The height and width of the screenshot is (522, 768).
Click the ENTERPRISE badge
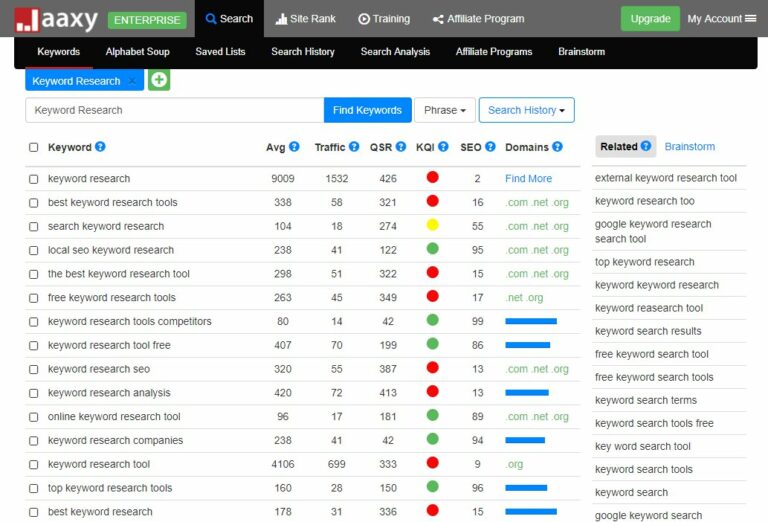click(x=147, y=20)
